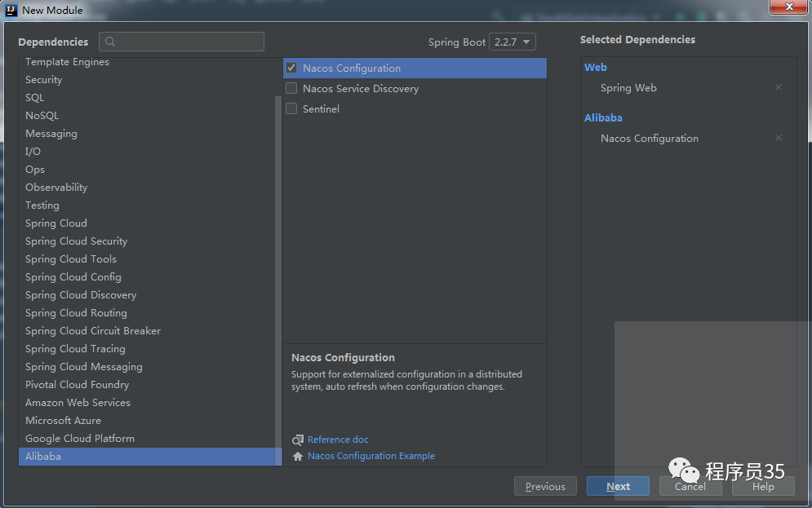Select the Messaging category
The width and height of the screenshot is (812, 508).
point(147,134)
